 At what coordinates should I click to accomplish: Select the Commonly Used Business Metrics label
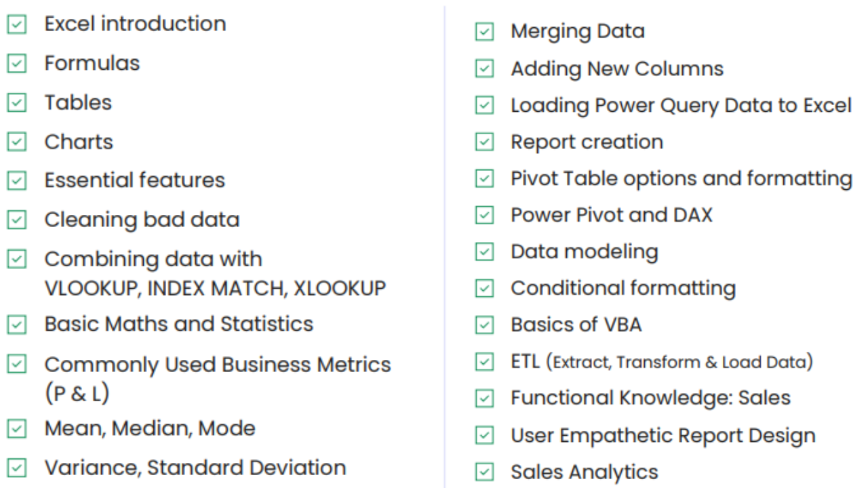pos(217,365)
